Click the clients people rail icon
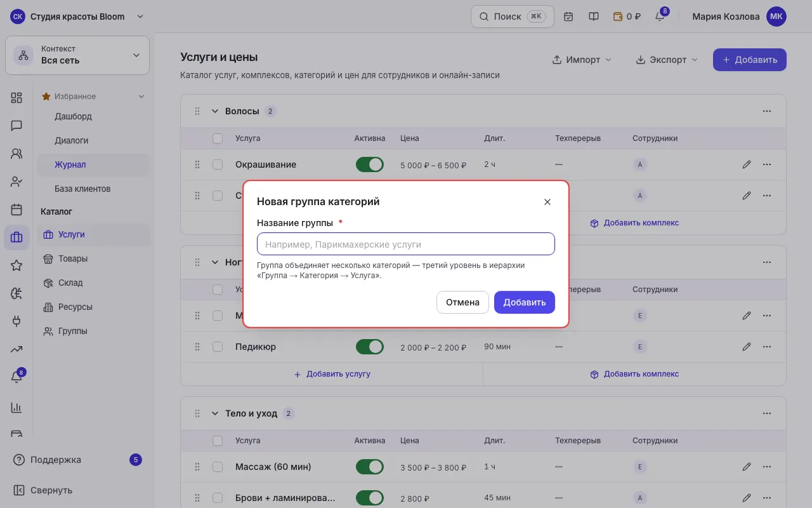Viewport: 812px width, 508px height. pos(16,154)
